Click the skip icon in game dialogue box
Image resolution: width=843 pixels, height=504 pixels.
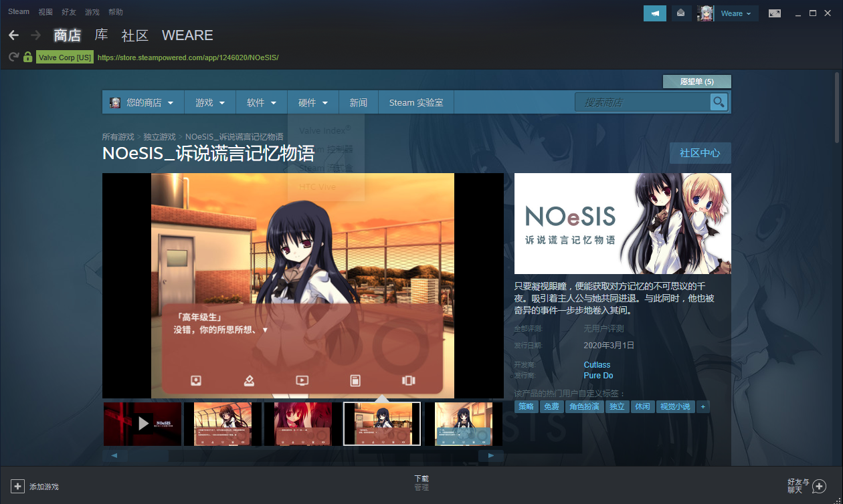409,380
